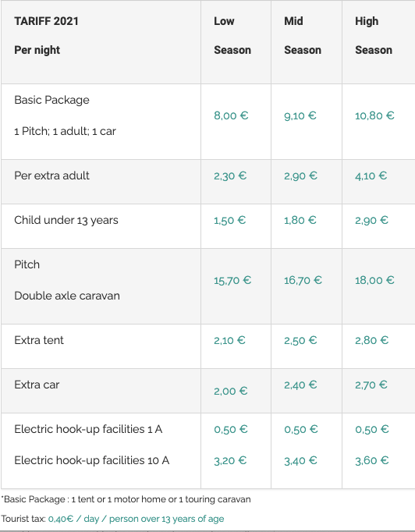
Task: Click the Basic Package high season 10,80 € price
Action: [374, 115]
